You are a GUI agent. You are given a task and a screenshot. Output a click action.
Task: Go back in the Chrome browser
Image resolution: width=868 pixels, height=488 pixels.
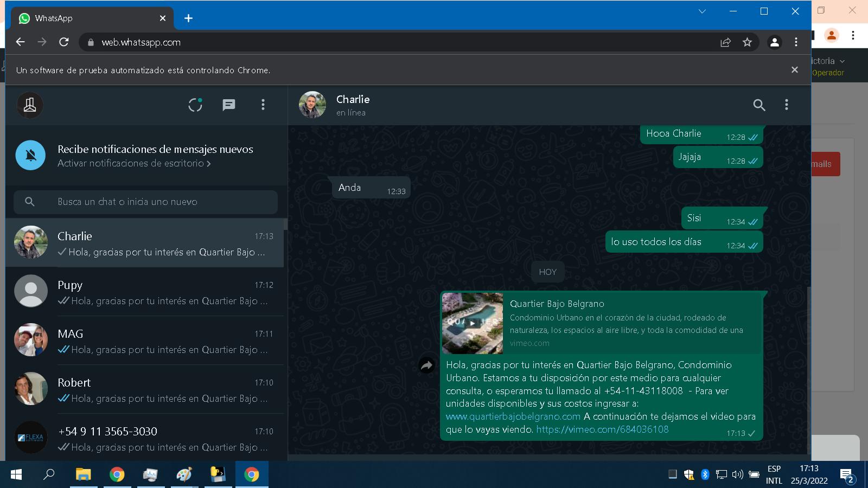[21, 42]
